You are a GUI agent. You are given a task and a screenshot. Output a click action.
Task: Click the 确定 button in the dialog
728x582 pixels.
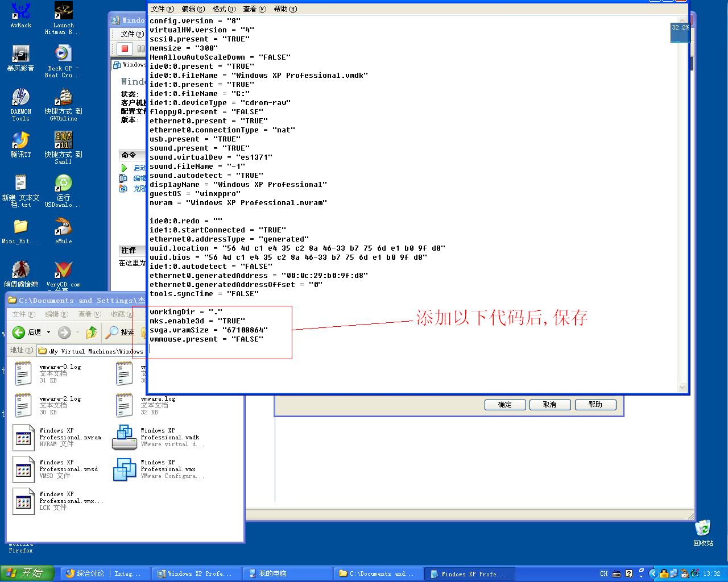(505, 405)
